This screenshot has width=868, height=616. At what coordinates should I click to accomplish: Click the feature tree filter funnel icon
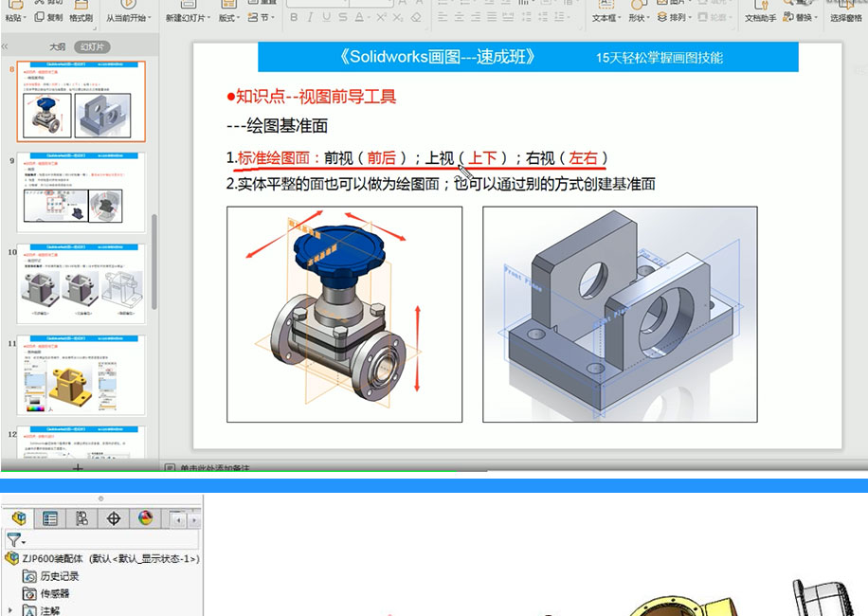13,539
